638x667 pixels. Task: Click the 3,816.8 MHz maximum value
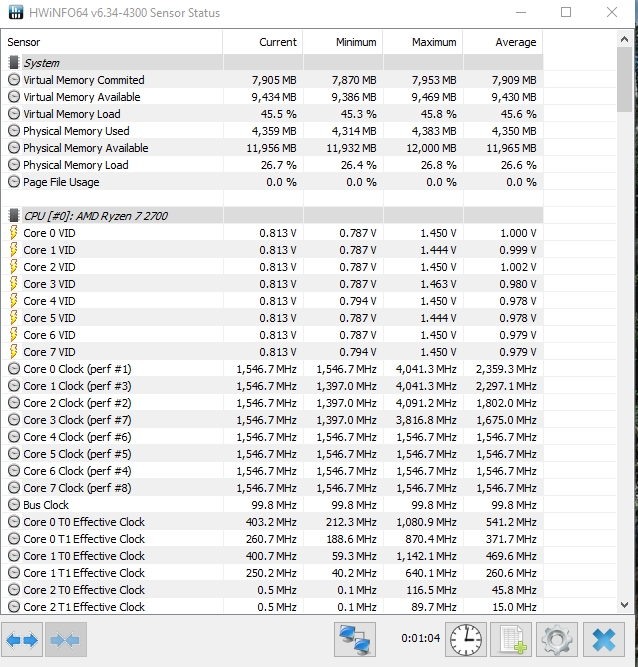coord(426,420)
